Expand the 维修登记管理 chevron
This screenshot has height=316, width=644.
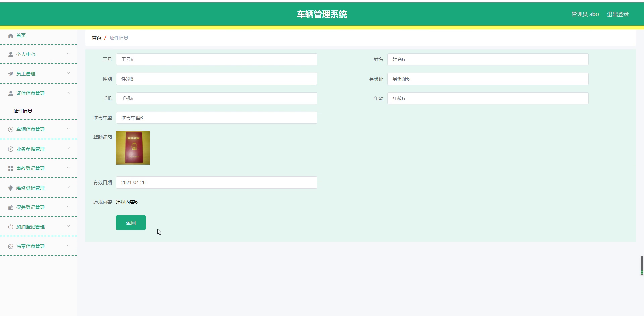pos(68,187)
